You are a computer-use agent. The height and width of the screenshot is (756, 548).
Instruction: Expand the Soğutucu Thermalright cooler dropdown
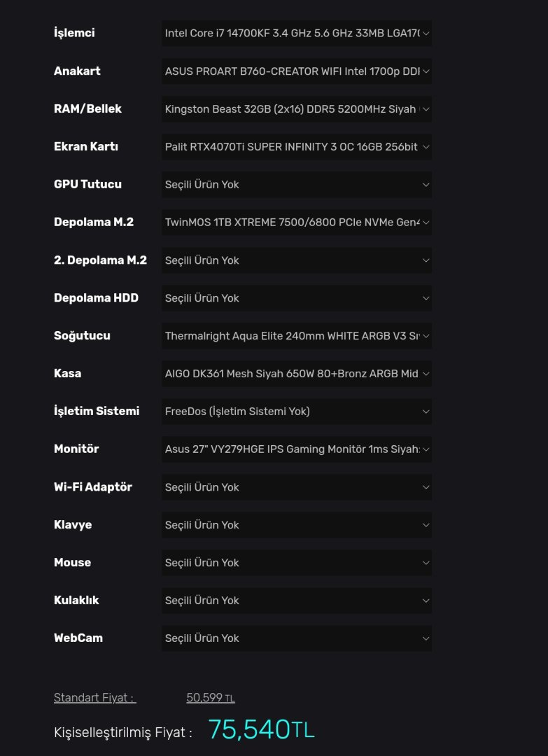pos(296,335)
